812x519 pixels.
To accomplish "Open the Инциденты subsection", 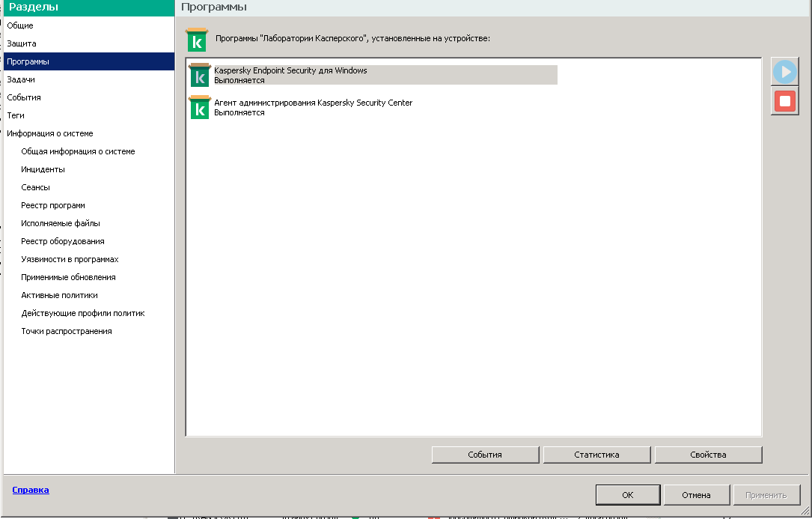I will coord(43,169).
